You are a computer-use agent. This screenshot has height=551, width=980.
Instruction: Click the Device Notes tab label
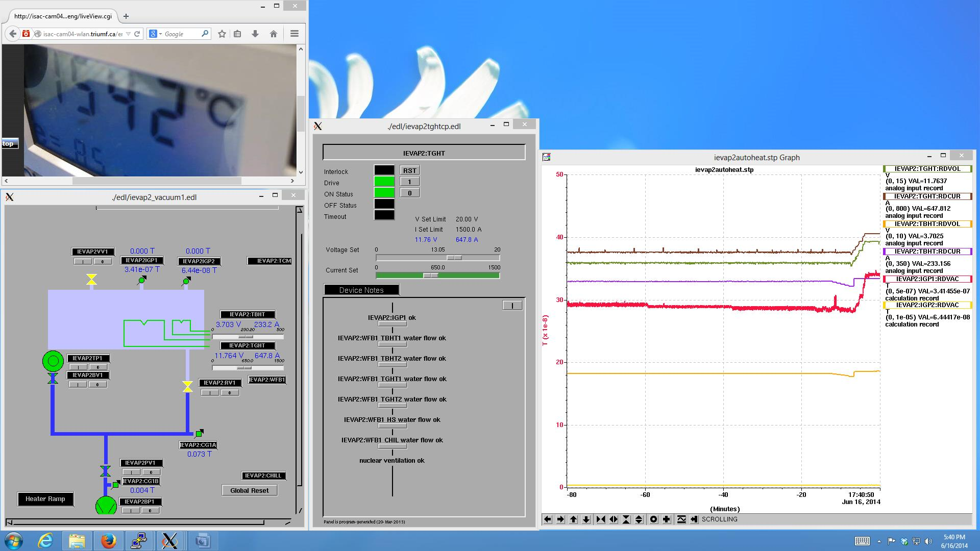[361, 290]
